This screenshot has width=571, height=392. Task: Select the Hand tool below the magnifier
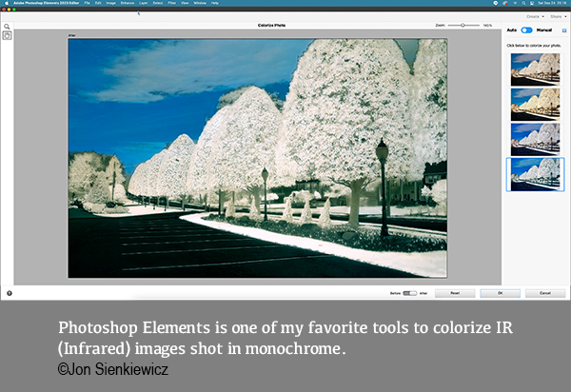7,35
